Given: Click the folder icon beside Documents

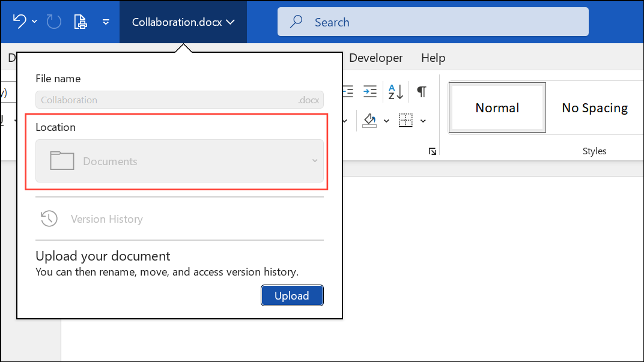Looking at the screenshot, I should (x=62, y=160).
